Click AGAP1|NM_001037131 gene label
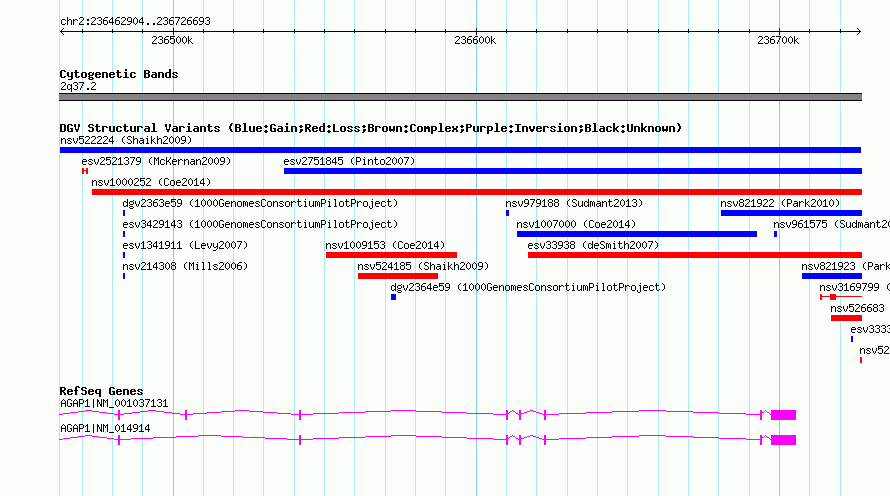 pyautogui.click(x=114, y=403)
